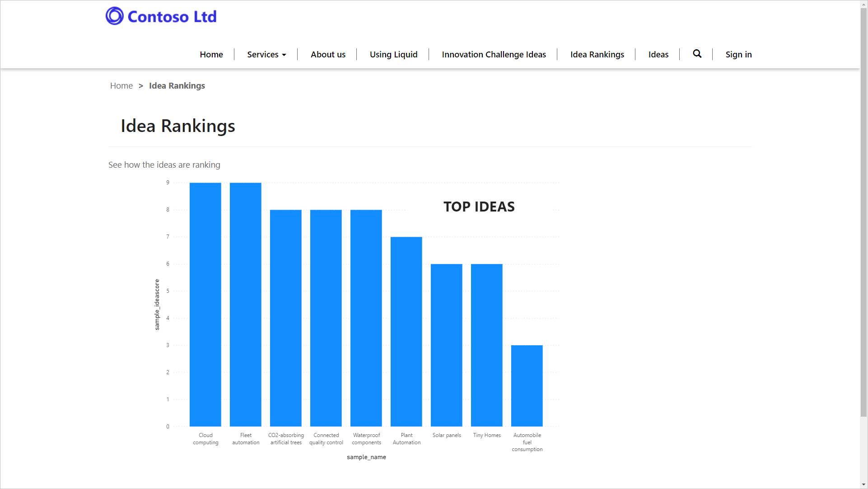Navigate to Innovation Challenge Ideas page
868x489 pixels.
click(494, 54)
